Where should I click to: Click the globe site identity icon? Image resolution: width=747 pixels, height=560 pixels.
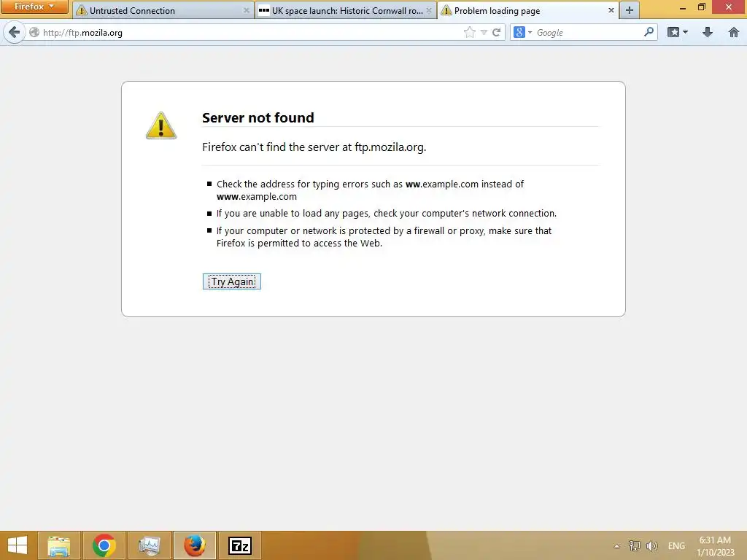point(34,32)
